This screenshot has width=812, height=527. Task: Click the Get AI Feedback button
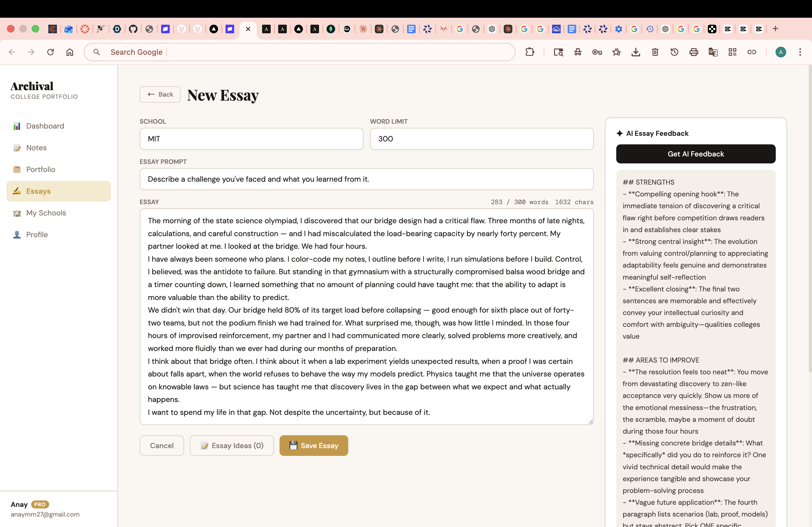click(695, 154)
